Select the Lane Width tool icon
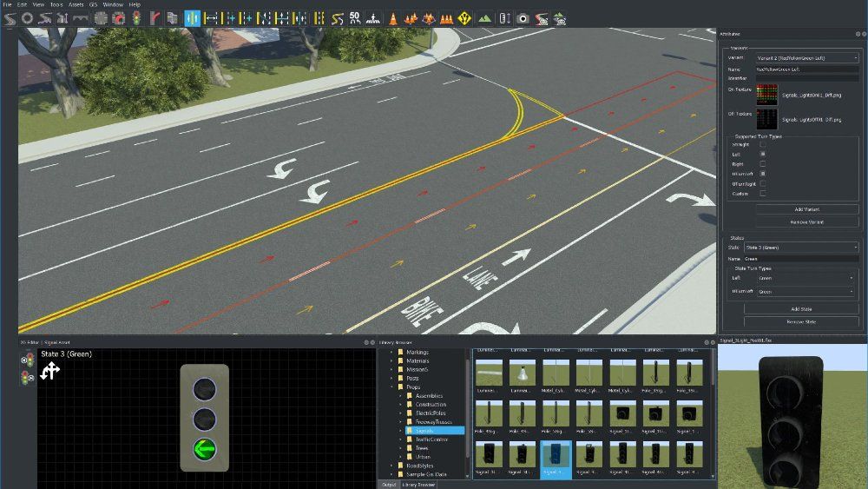The width and height of the screenshot is (868, 489). point(211,18)
